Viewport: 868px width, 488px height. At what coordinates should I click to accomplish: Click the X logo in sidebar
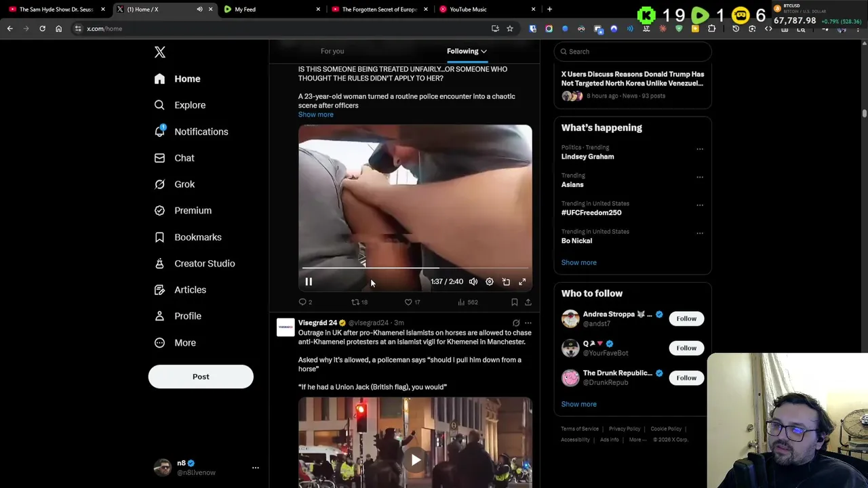point(159,52)
